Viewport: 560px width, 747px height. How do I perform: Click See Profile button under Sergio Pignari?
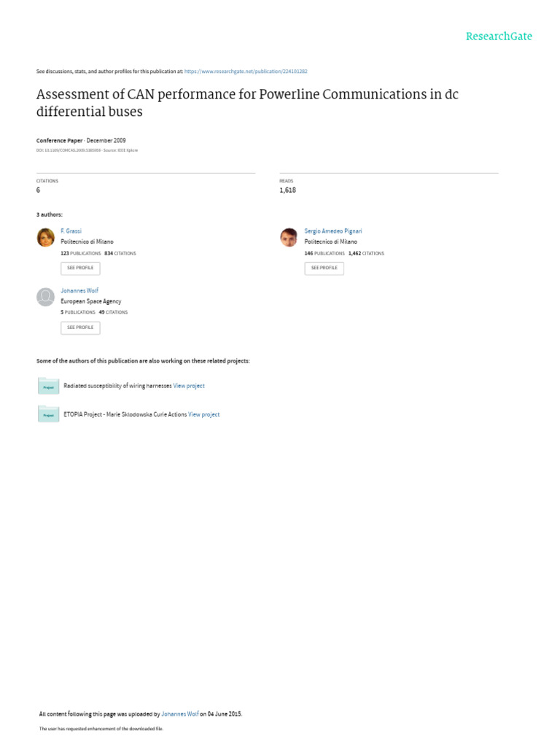pyautogui.click(x=324, y=268)
